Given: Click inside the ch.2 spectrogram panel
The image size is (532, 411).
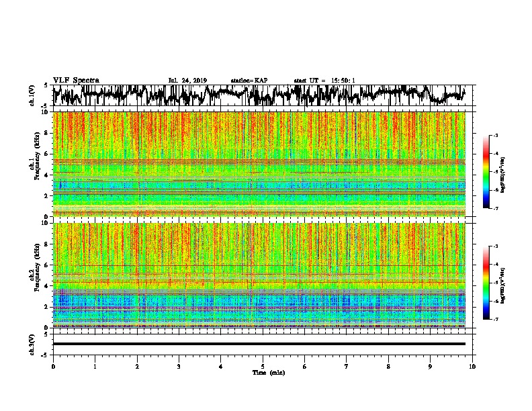Looking at the screenshot, I should tap(259, 275).
